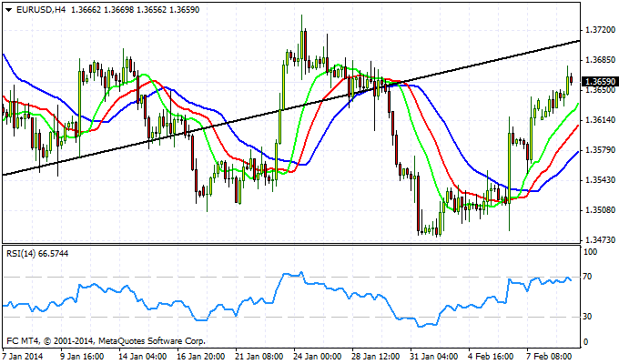The height and width of the screenshot is (364, 619).
Task: Click the time axis label 28 Jan 12:00
Action: (375, 356)
